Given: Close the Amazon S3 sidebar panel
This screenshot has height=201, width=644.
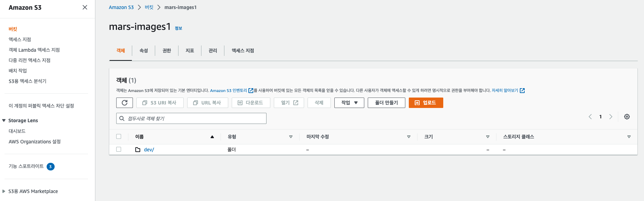Looking at the screenshot, I should click(x=85, y=7).
